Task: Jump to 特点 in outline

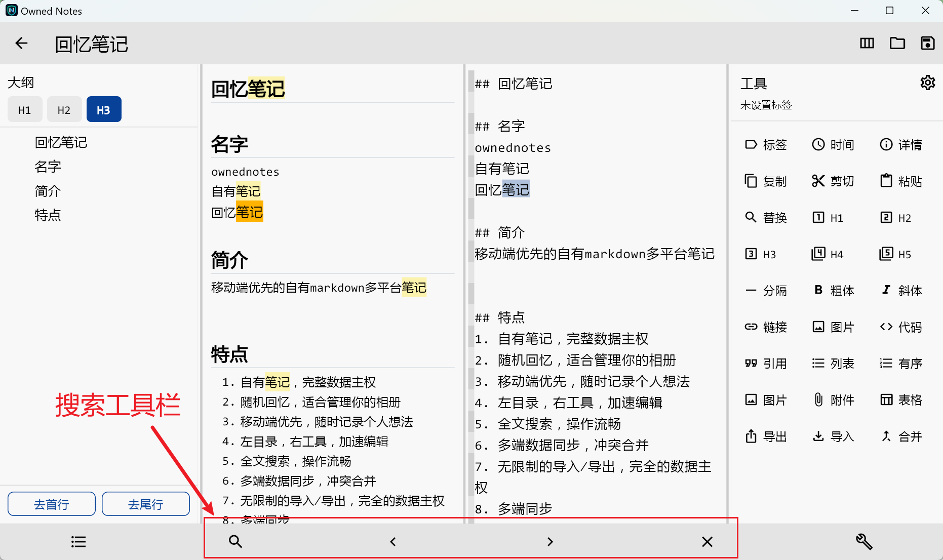Action: 48,215
